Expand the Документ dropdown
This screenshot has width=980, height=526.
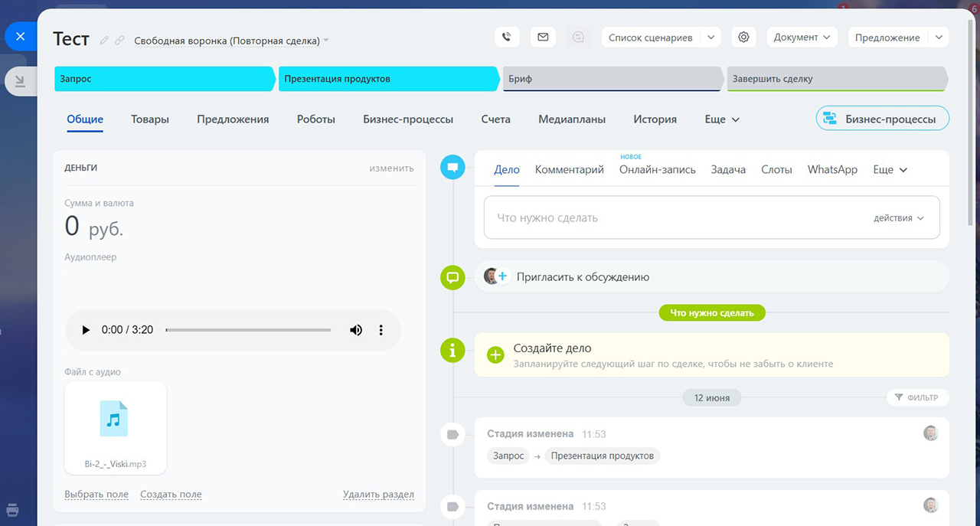[x=802, y=37]
